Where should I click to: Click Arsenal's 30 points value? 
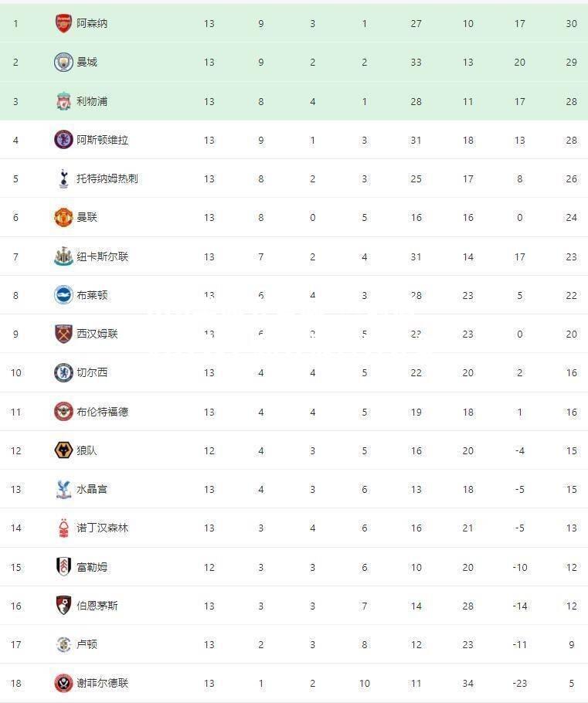(571, 23)
